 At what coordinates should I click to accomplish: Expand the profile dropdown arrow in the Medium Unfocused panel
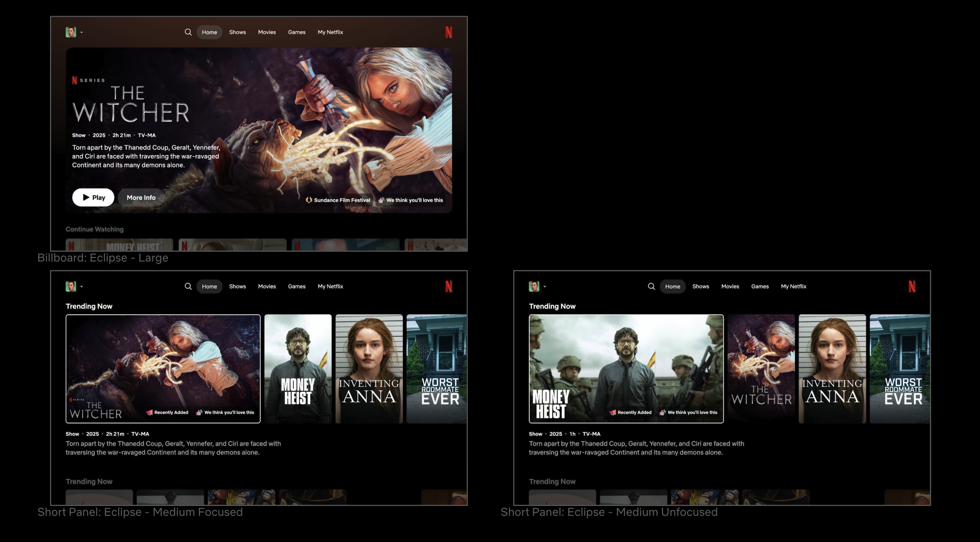(545, 287)
